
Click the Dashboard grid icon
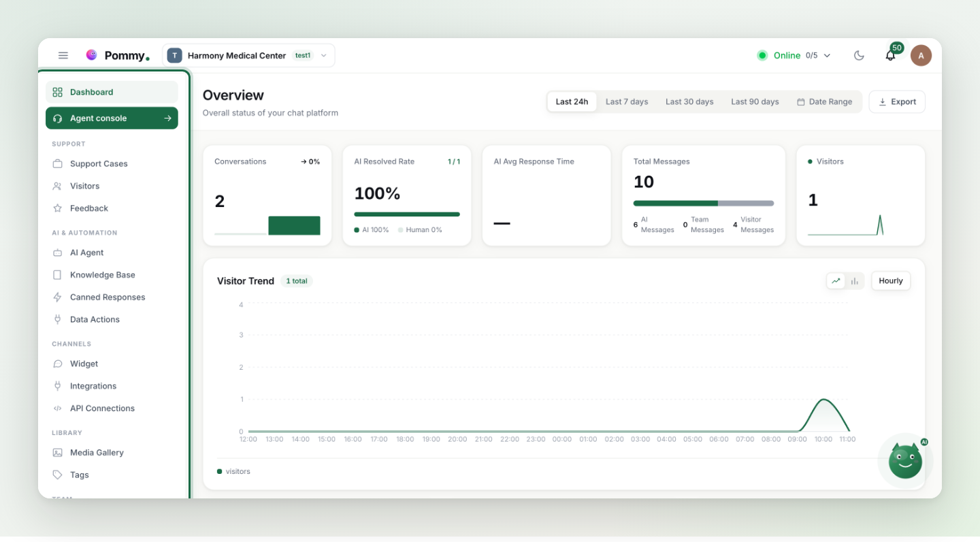point(57,92)
